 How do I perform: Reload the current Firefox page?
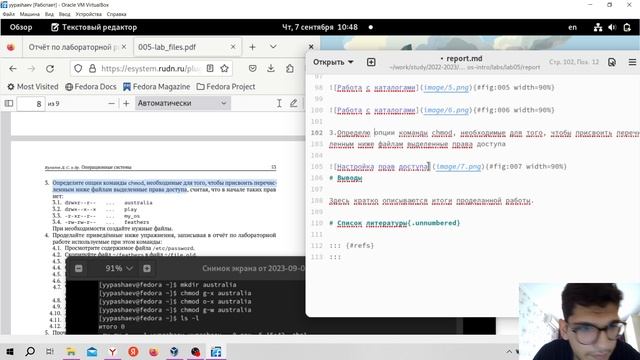pos(50,69)
